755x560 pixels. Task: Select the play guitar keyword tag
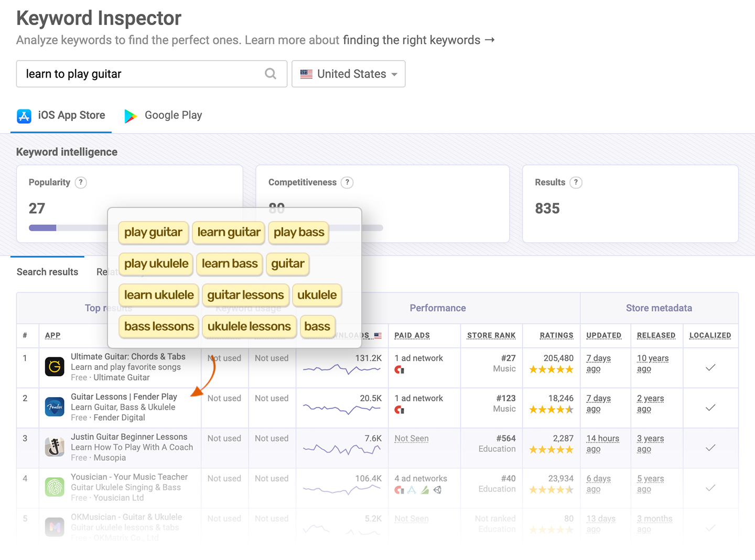(153, 232)
